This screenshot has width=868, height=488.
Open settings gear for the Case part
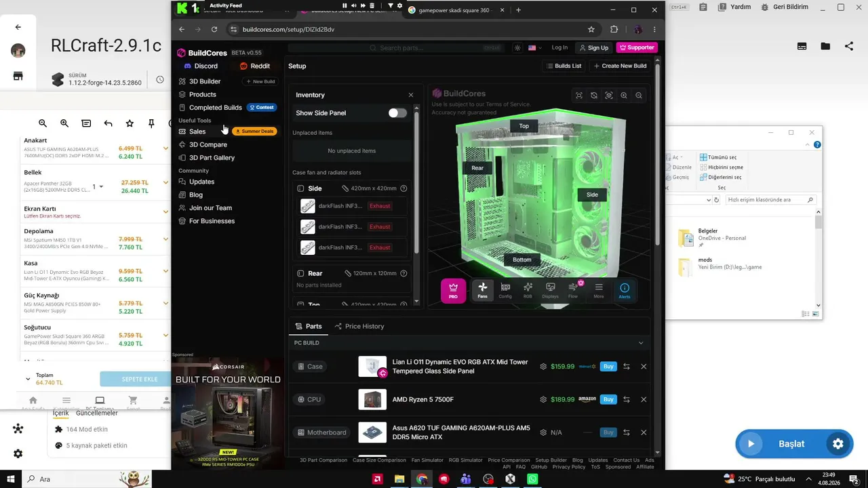(543, 367)
